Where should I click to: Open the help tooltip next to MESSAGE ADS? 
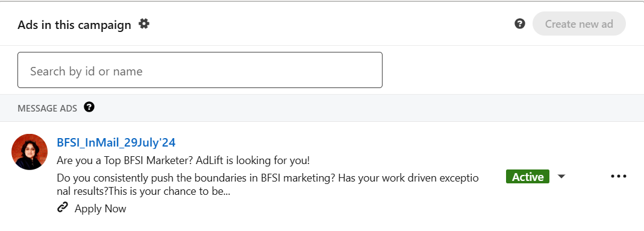[x=89, y=107]
